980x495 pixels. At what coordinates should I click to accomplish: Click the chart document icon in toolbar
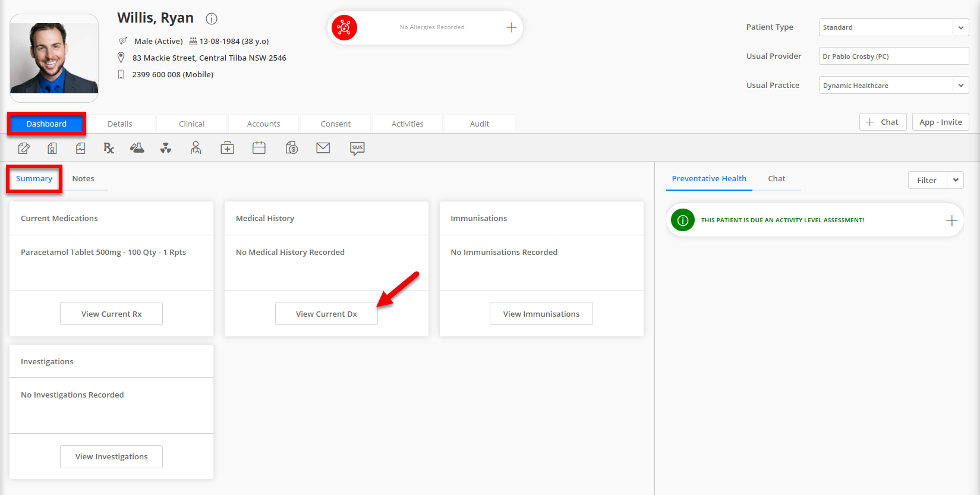click(80, 148)
